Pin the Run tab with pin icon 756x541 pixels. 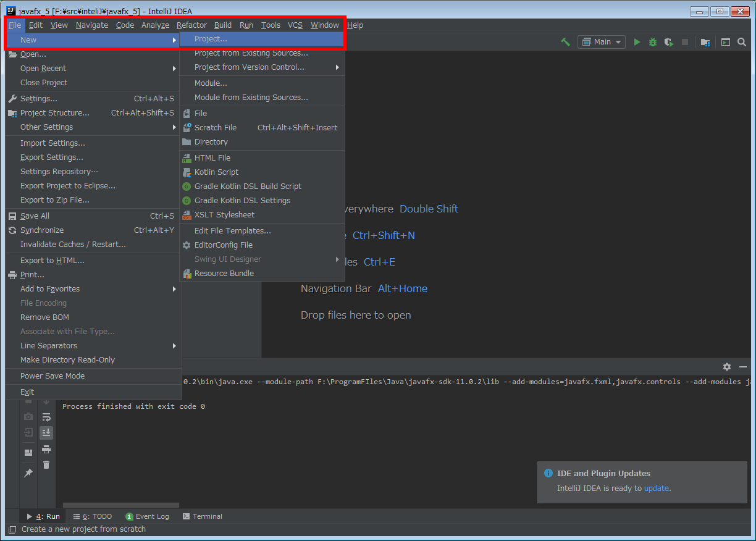pyautogui.click(x=28, y=473)
